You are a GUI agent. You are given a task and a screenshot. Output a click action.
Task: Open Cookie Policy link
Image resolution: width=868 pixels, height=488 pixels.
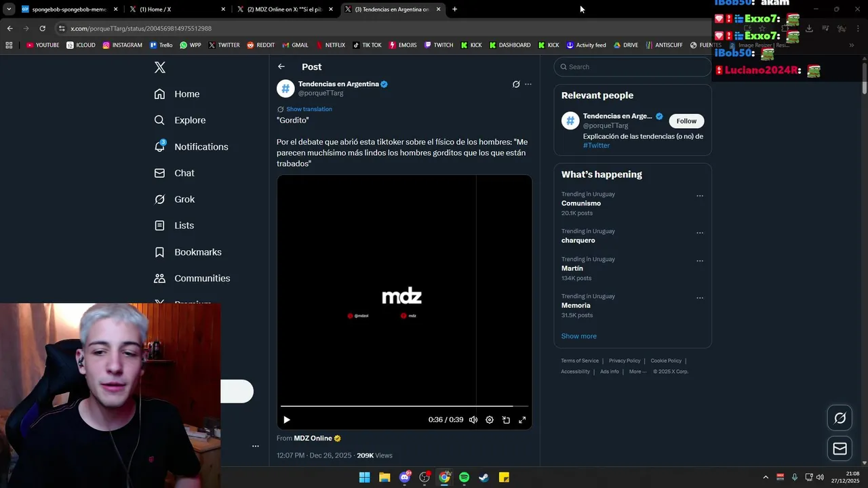pos(666,361)
